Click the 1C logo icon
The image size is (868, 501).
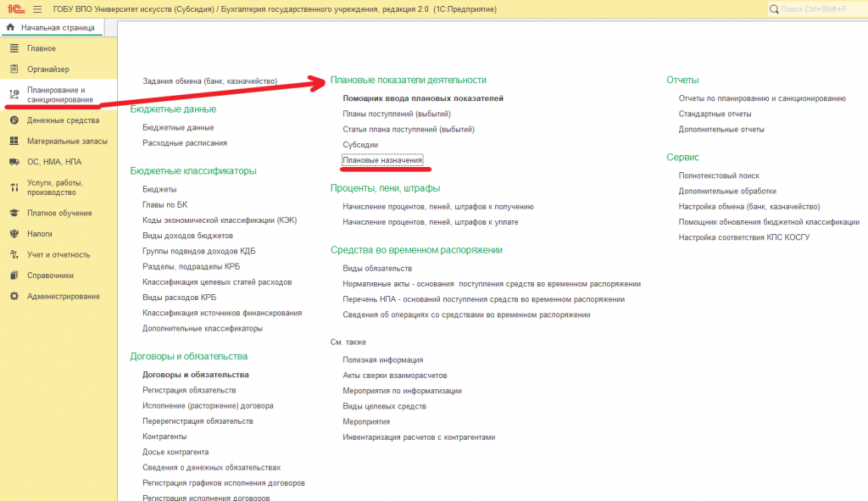point(15,8)
